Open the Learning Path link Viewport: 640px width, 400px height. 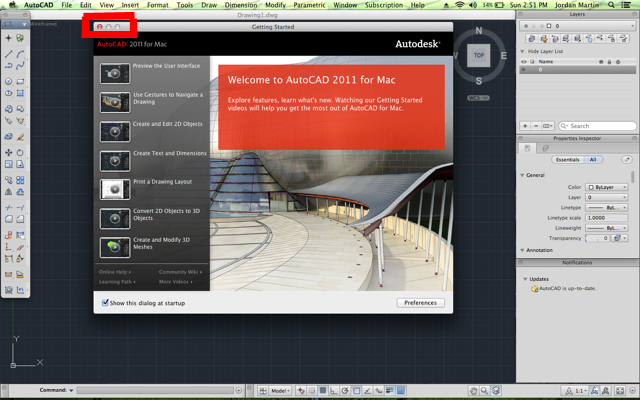[x=117, y=282]
